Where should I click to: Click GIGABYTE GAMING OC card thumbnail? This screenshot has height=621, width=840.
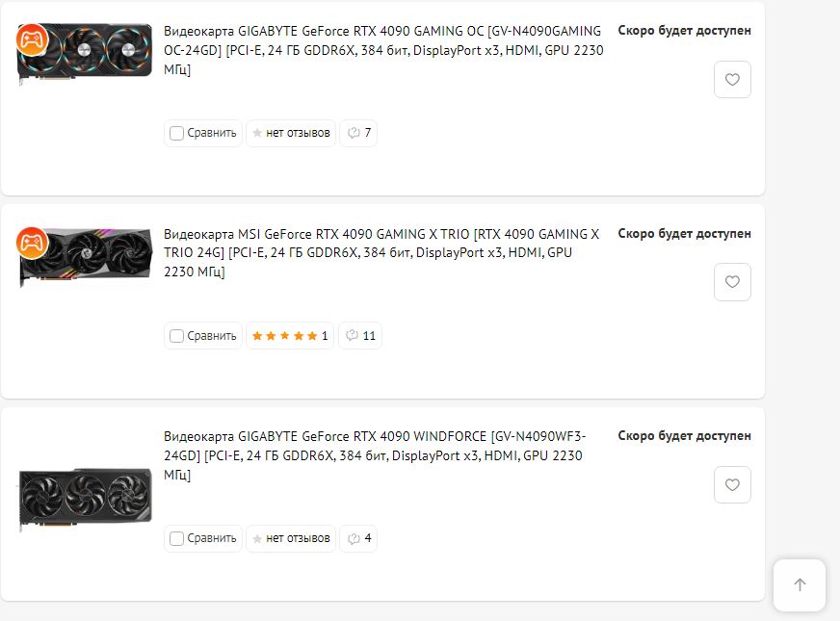point(85,54)
